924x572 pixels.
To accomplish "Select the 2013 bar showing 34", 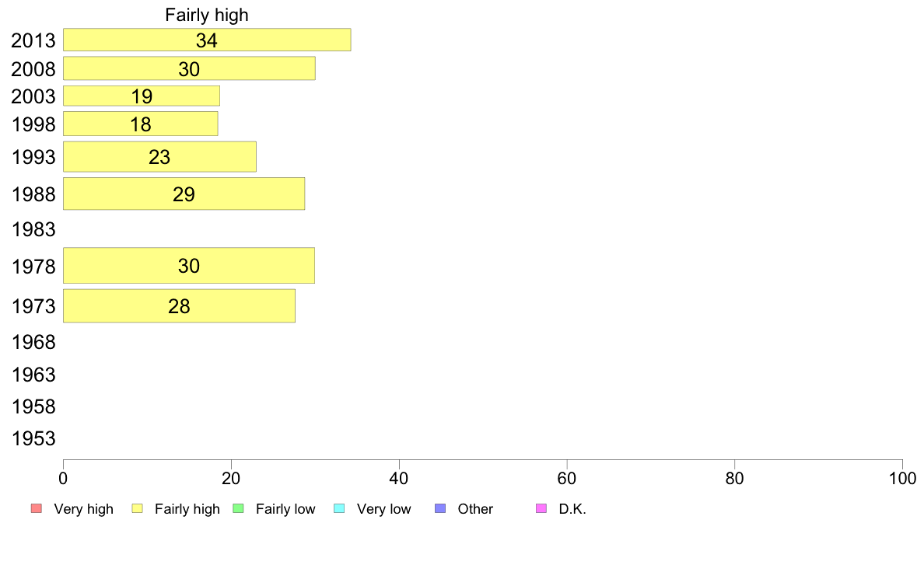I will (x=207, y=40).
